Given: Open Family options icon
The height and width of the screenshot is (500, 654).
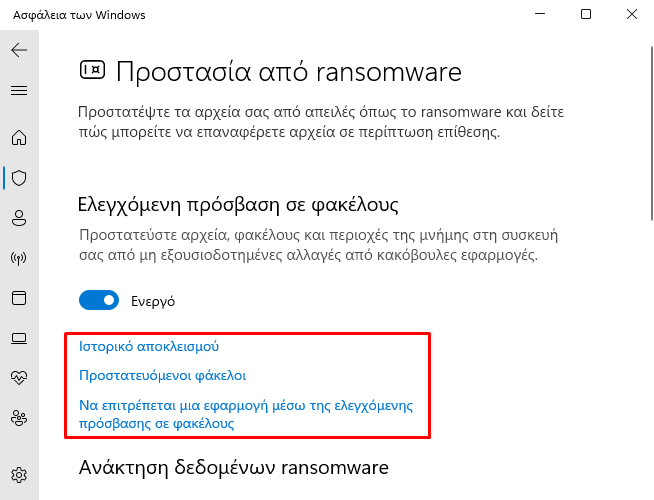Looking at the screenshot, I should click(x=19, y=418).
